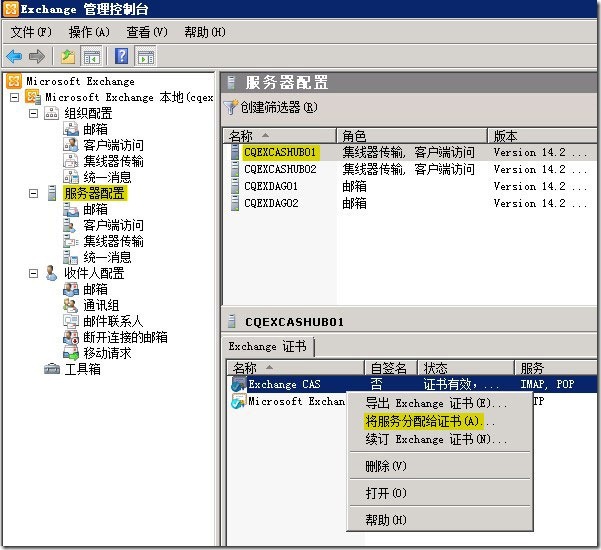This screenshot has height=550, width=601.
Task: Select 断开连接的邮箱 under 收件人配置
Action: 125,337
